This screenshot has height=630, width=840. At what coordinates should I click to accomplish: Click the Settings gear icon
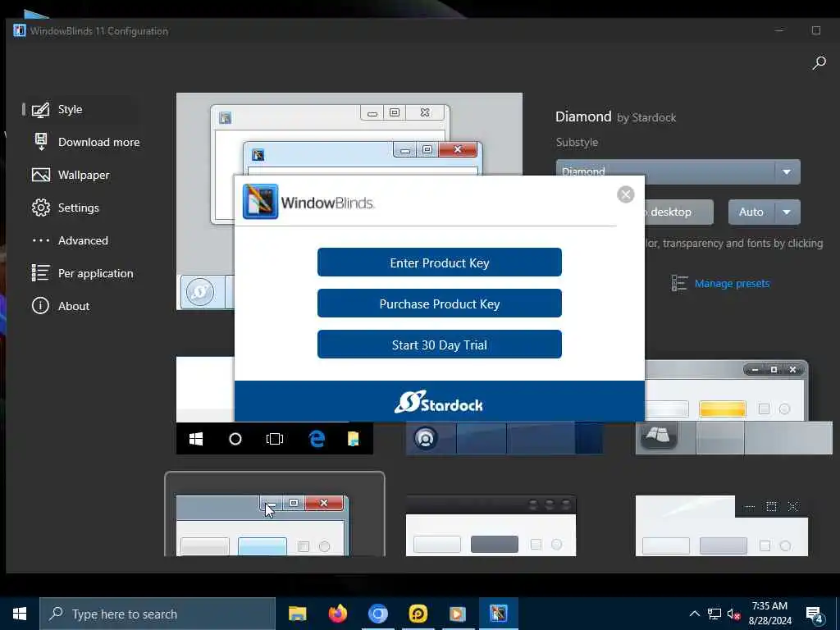[41, 208]
